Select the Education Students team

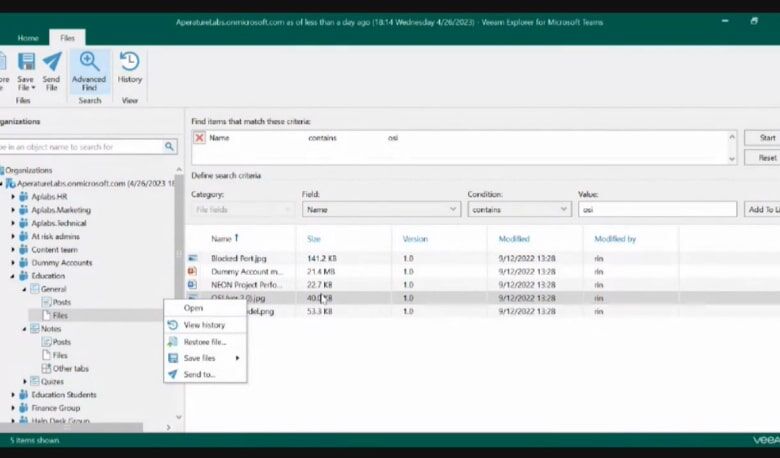tap(64, 395)
